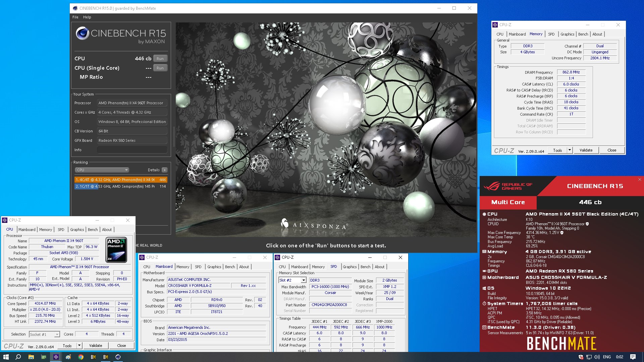644x362 pixels.
Task: Expand Tools arrow in CPU-Z CPU window
Action: tap(79, 346)
